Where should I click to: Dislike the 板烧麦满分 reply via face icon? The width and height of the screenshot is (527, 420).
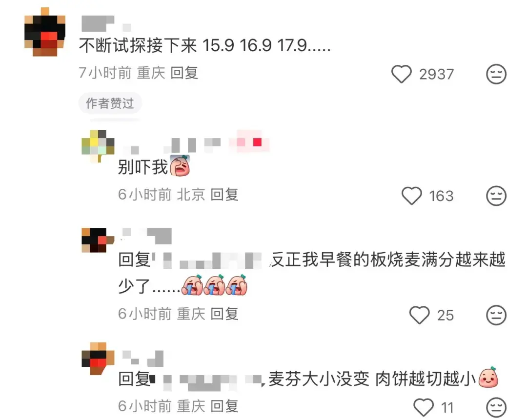click(x=496, y=315)
